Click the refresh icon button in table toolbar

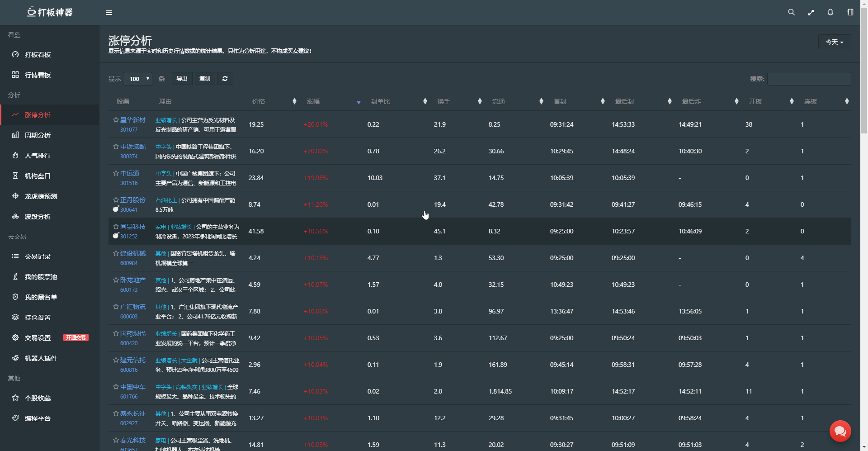click(x=225, y=79)
